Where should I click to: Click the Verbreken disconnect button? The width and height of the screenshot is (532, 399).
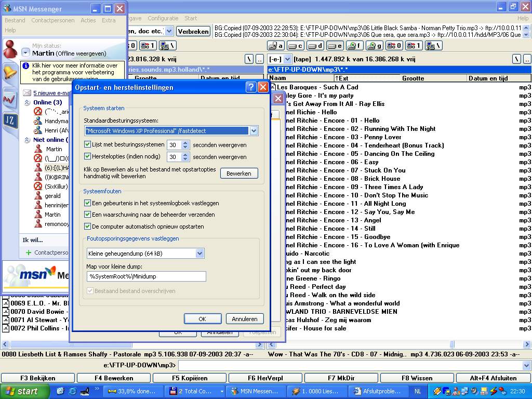coord(193,32)
